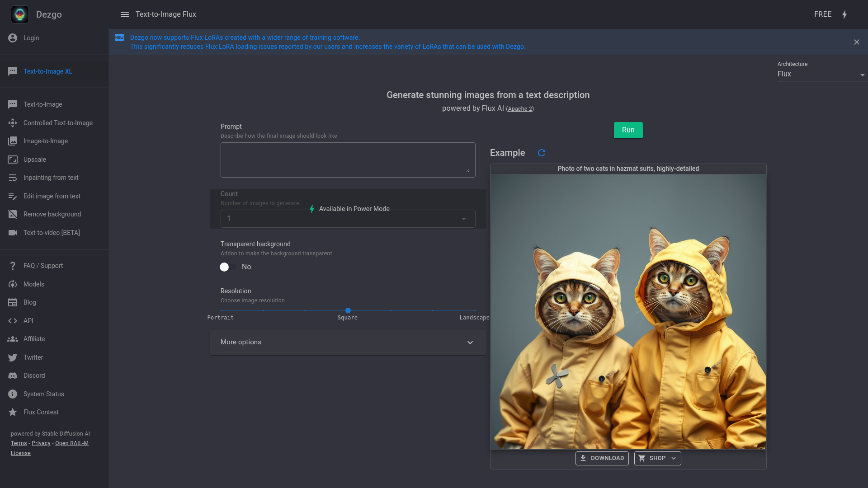Click the FREE label in header
Image resolution: width=868 pixels, height=488 pixels.
[823, 14]
